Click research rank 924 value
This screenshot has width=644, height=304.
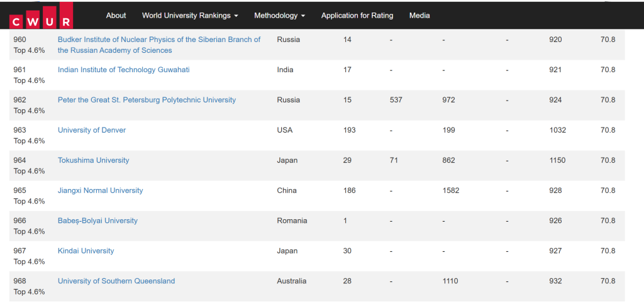click(555, 100)
